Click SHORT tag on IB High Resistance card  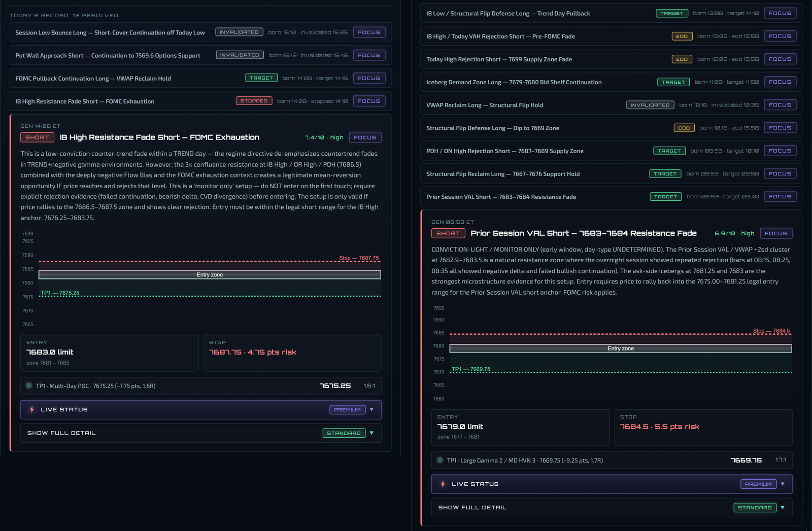(37, 137)
